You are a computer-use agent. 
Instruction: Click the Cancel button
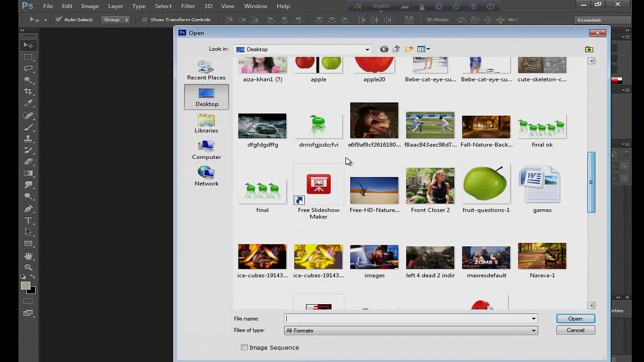[x=575, y=330]
